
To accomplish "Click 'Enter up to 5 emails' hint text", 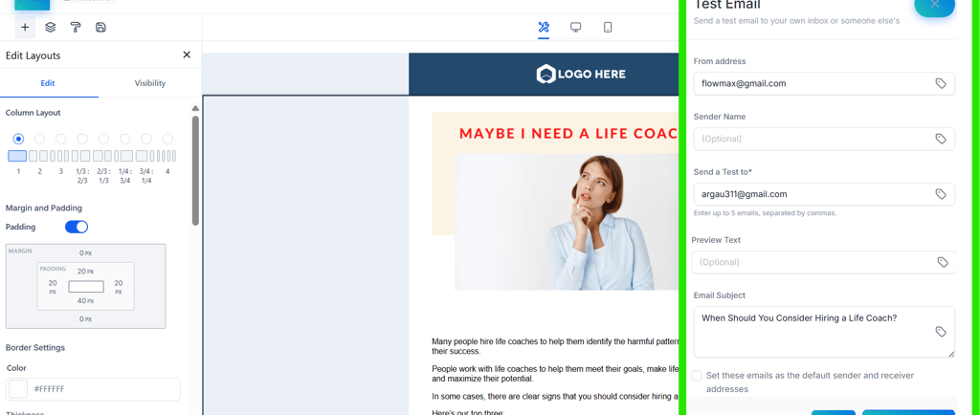I will pos(765,213).
